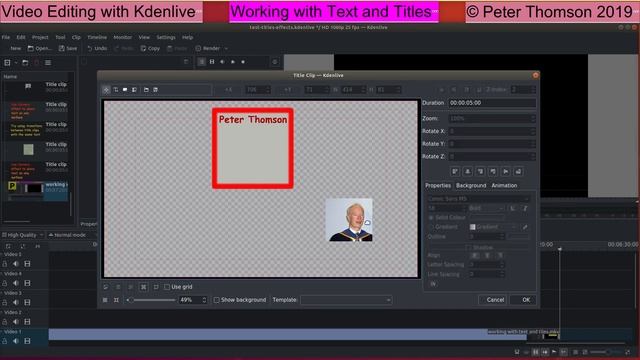Select the selection tool in Title Clip toolbar
Screen dimensions: 640x360
[x=106, y=90]
